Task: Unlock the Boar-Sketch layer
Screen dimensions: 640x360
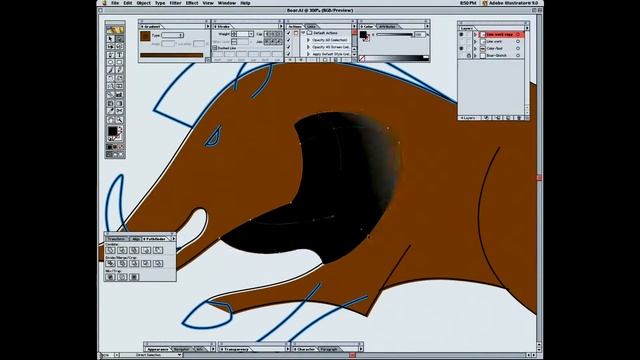Action: [469, 55]
